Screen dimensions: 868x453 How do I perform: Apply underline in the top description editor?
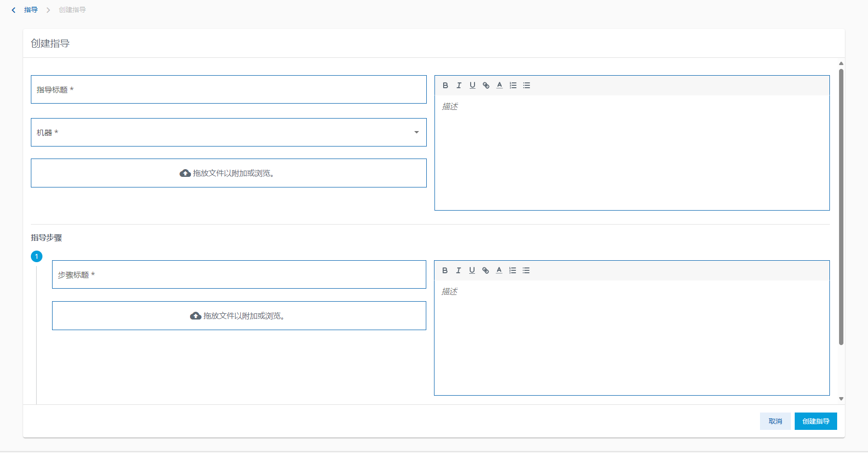tap(473, 85)
